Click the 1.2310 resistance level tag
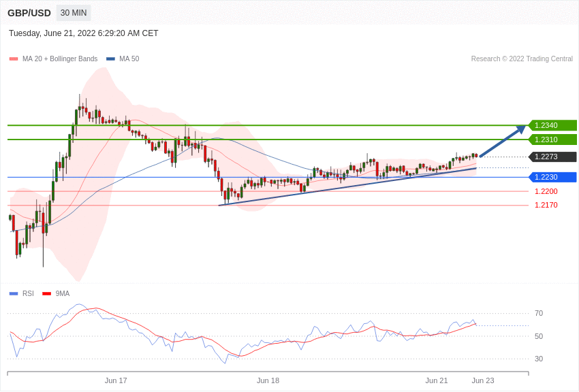The height and width of the screenshot is (392, 579). point(552,140)
